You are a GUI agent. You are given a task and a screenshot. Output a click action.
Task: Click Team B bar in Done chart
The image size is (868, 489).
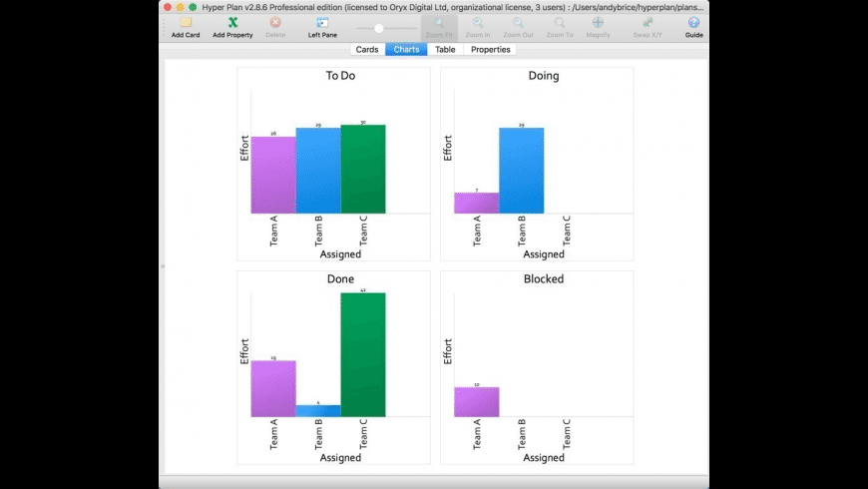[x=318, y=411]
